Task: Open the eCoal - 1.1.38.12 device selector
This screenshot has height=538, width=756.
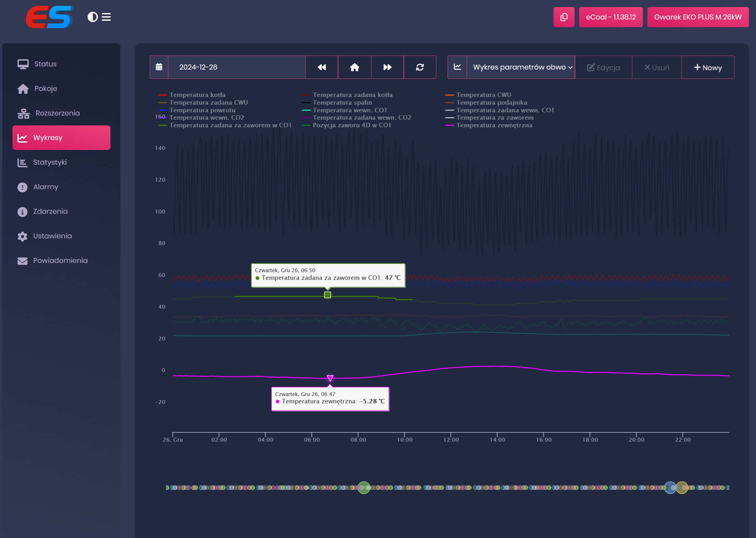Action: 610,17
